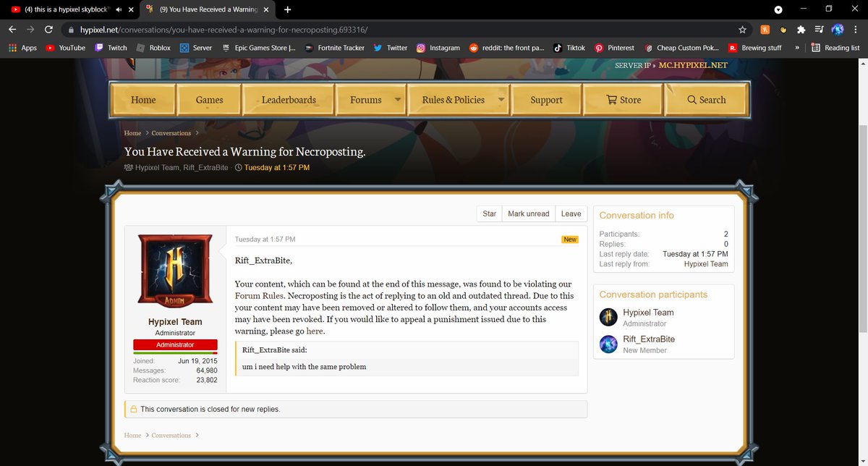Screen dimensions: 868x466
Task: Mute the YouTube tab via speaker icon
Action: [118, 10]
